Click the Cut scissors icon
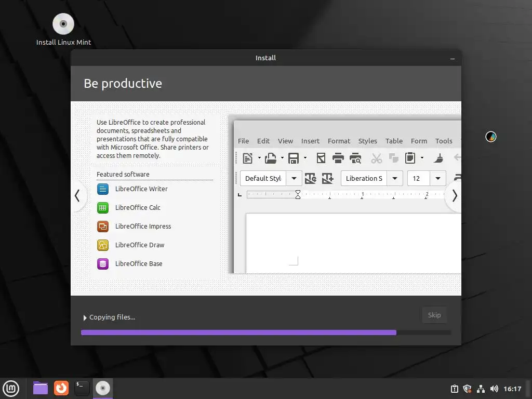Image resolution: width=532 pixels, height=399 pixels. click(x=376, y=158)
